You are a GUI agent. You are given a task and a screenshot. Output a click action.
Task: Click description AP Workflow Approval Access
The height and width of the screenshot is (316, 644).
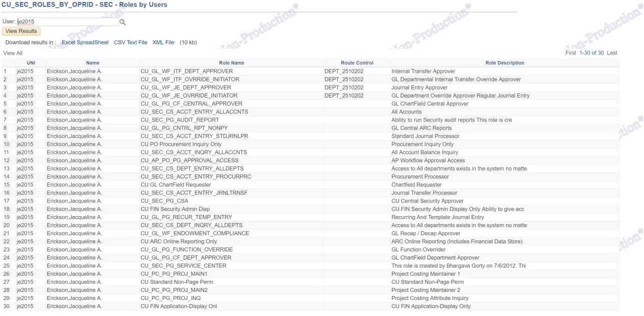[428, 160]
